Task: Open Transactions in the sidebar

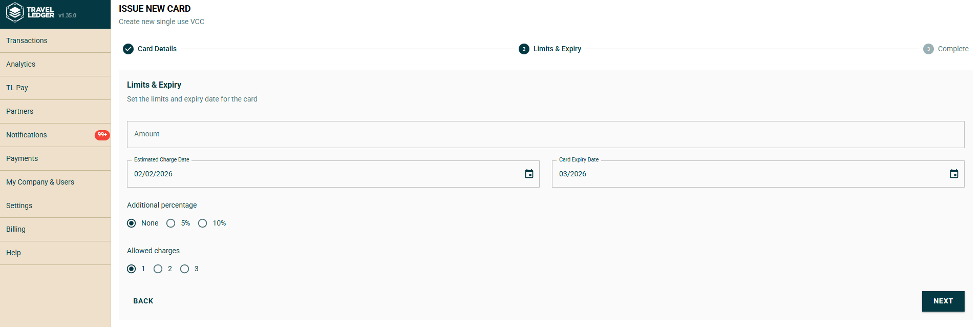Action: pos(27,40)
